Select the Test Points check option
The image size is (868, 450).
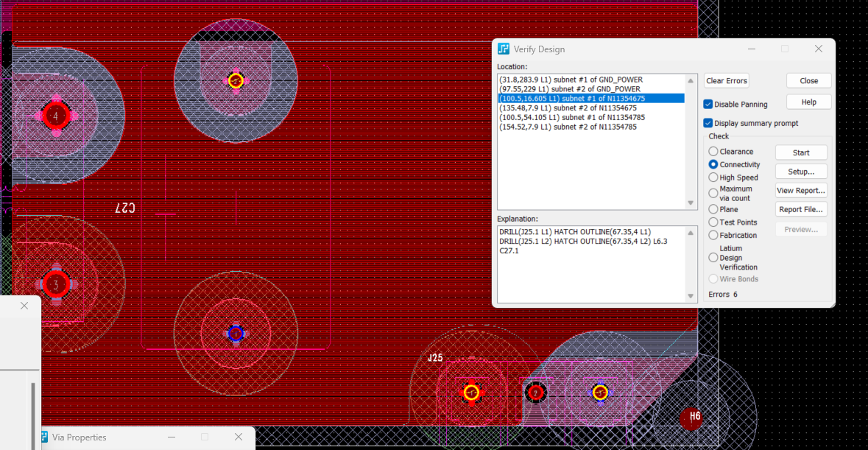coord(713,222)
